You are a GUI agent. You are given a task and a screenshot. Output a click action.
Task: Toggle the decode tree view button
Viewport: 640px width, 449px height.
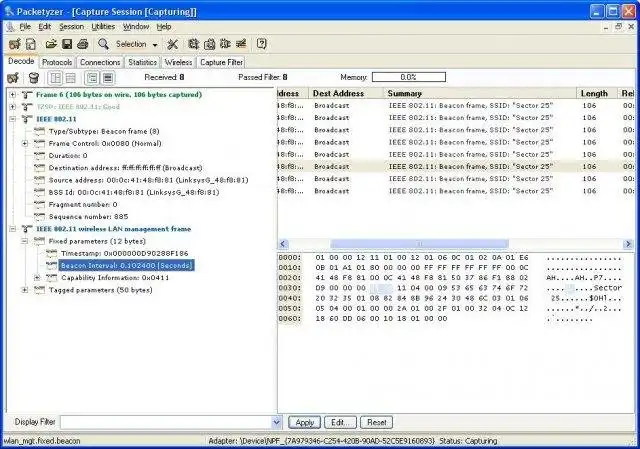(93, 78)
